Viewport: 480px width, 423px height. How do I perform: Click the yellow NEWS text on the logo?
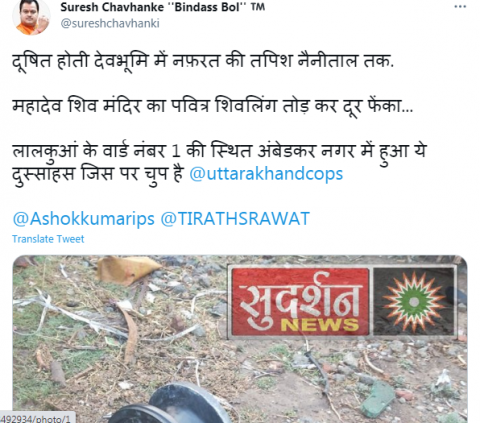(320, 325)
